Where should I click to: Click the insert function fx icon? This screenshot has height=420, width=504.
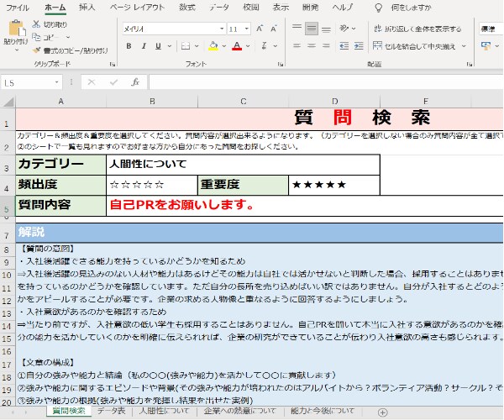coord(135,82)
